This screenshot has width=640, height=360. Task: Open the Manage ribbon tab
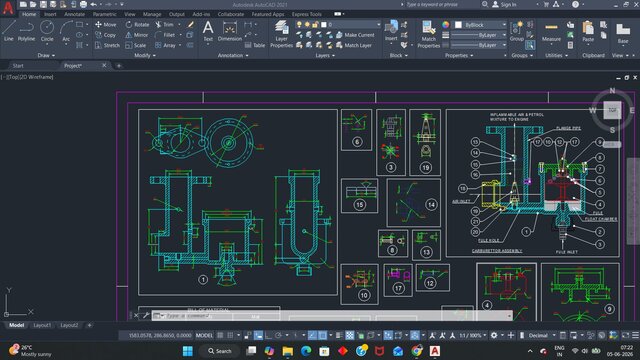[152, 14]
